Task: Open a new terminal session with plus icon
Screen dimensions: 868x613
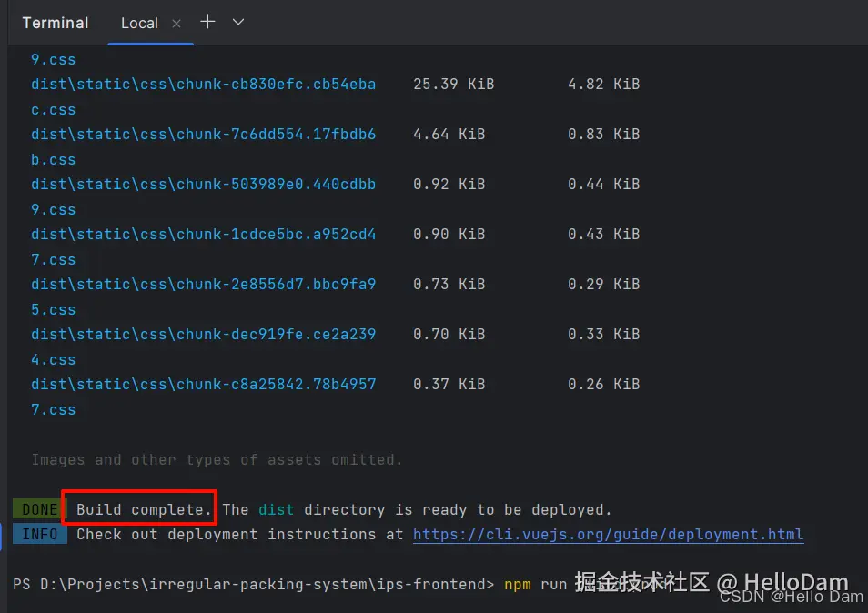Action: pyautogui.click(x=207, y=22)
